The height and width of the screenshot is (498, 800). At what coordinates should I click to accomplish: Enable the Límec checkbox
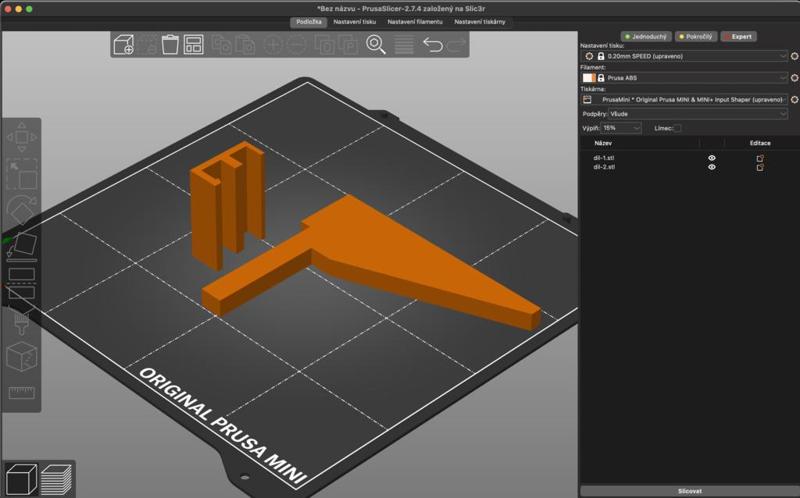677,128
